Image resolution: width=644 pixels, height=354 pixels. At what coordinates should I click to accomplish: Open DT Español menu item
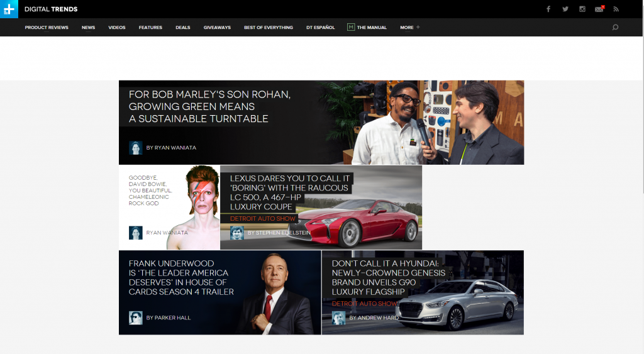320,28
